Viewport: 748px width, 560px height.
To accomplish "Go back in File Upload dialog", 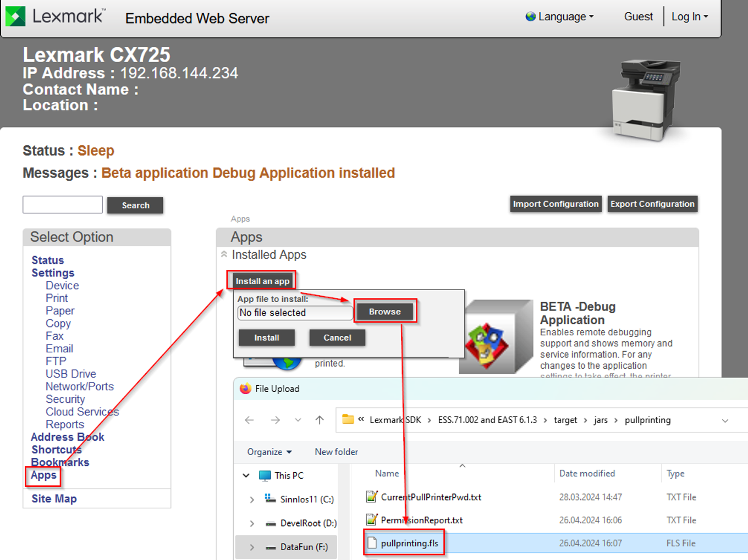I will click(x=249, y=420).
